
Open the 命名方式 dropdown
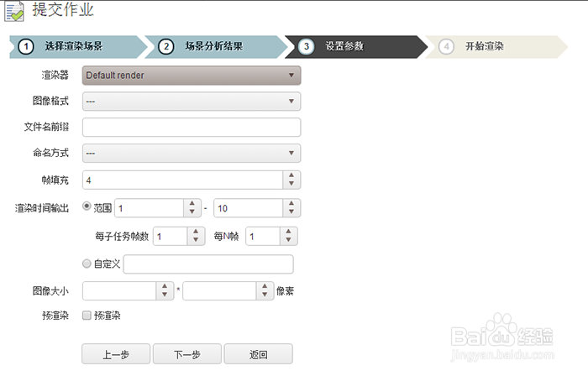pyautogui.click(x=192, y=154)
